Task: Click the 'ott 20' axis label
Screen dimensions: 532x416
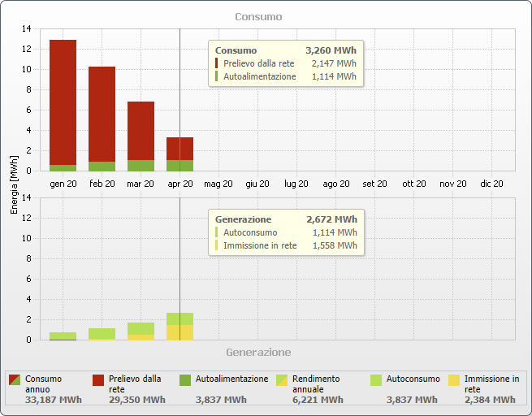Action: pyautogui.click(x=414, y=184)
